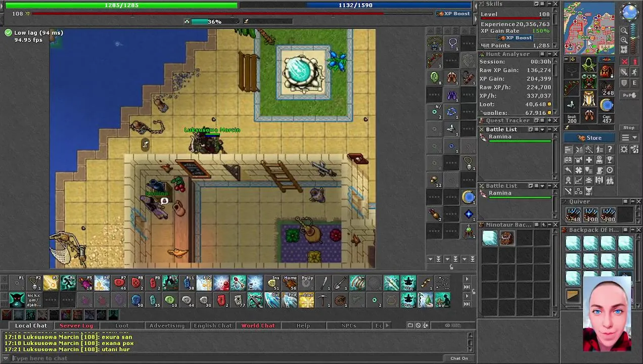Image resolution: width=643 pixels, height=364 pixels.
Task: Open the Store
Action: click(x=589, y=138)
